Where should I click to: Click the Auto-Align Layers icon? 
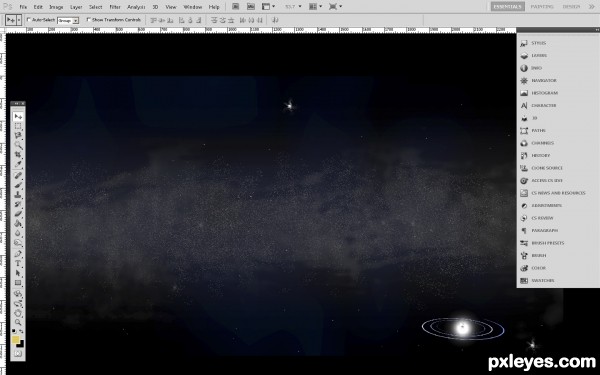pos(275,20)
